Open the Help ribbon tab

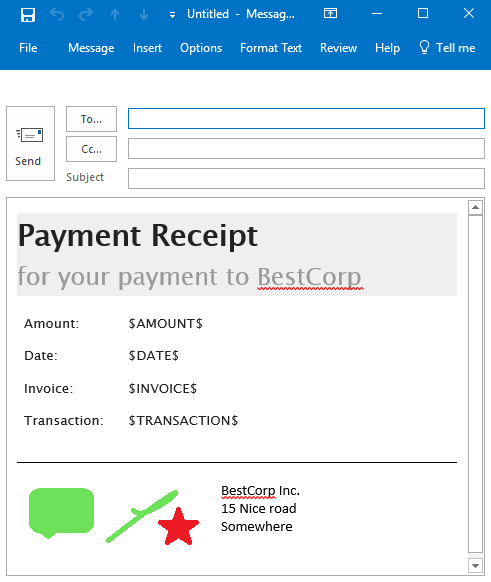387,48
